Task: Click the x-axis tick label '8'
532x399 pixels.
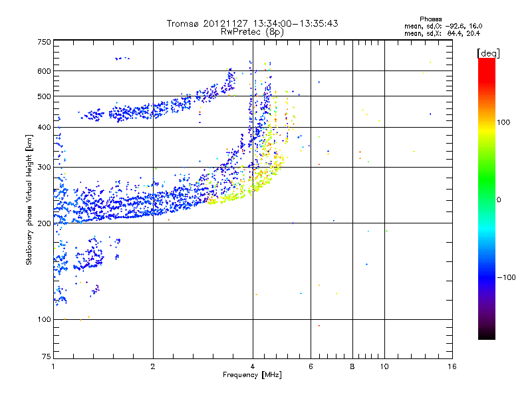Action: 352,366
